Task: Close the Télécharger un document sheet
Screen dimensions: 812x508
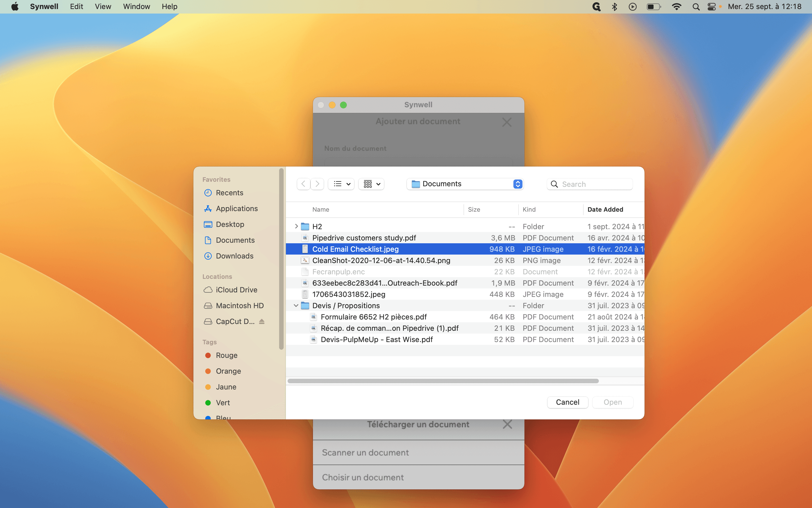Action: click(x=507, y=424)
